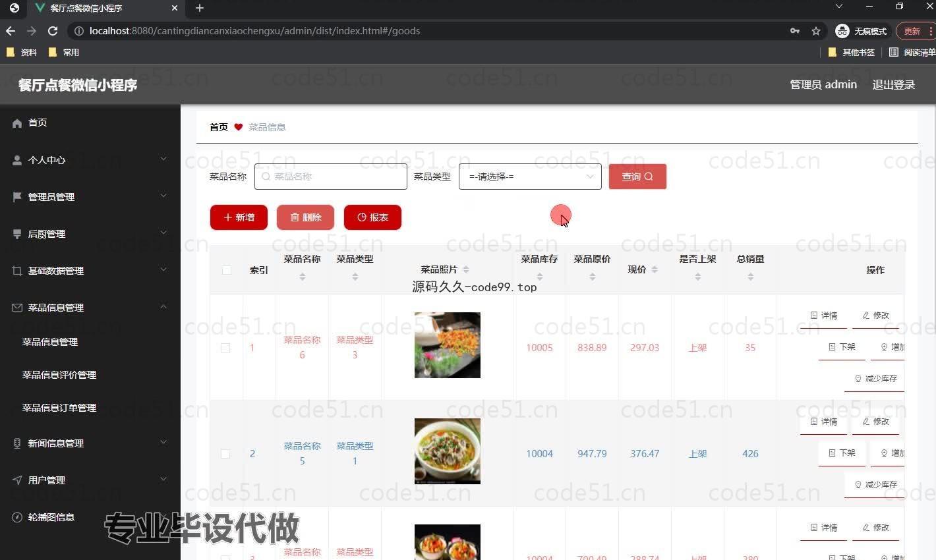Click 详情 for row 菜品名称6

823,316
